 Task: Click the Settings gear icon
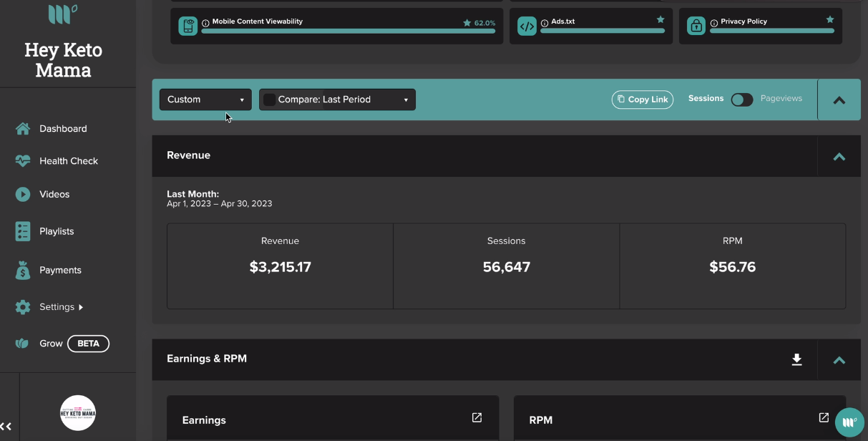[23, 307]
